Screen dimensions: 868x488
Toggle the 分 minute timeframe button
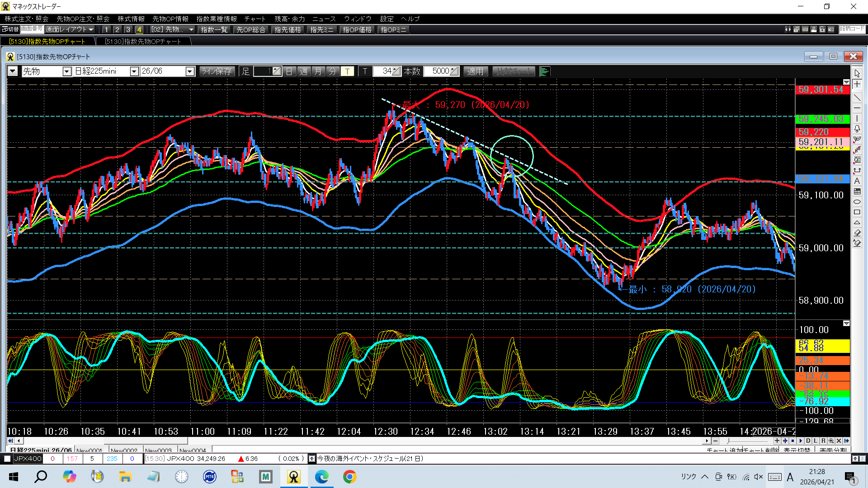point(332,71)
